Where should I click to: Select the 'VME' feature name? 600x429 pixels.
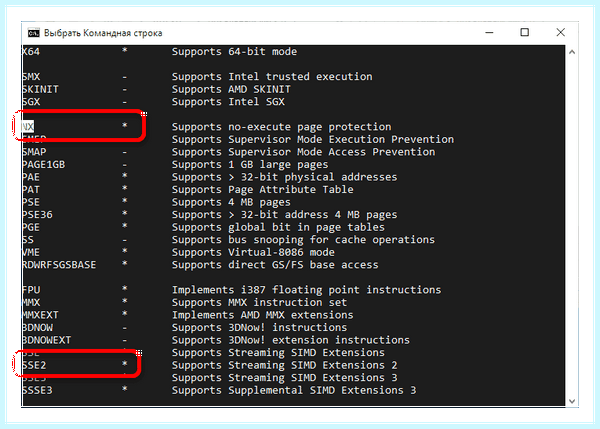[x=31, y=253]
